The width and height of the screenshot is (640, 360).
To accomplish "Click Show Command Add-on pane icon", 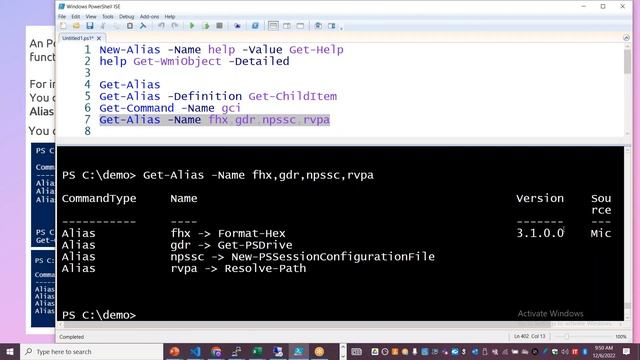I will pyautogui.click(x=331, y=26).
